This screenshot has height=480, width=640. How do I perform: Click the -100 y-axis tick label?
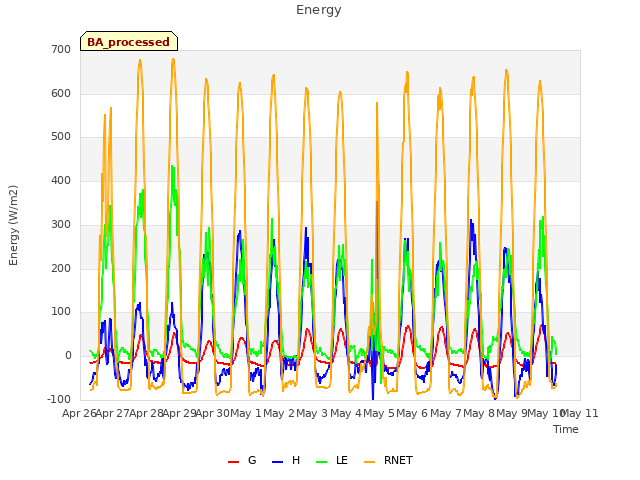[x=59, y=399]
